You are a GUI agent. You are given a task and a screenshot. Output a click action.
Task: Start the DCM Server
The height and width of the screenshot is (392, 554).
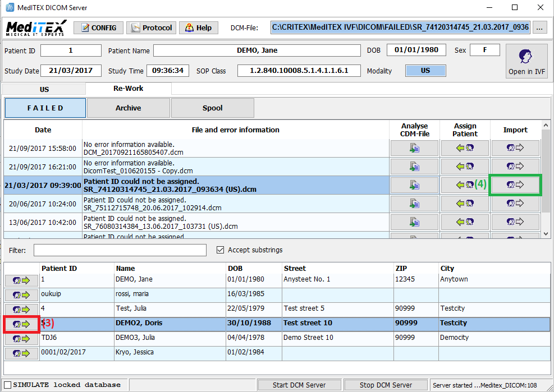(x=299, y=385)
